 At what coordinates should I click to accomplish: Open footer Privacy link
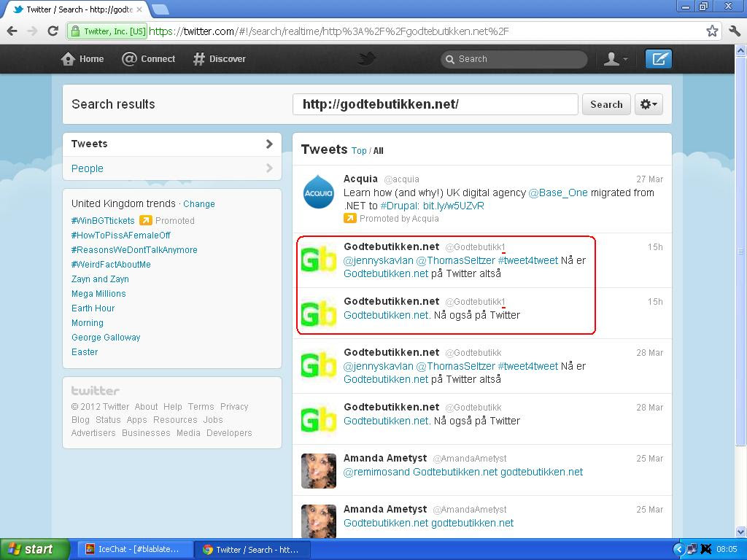pos(234,407)
